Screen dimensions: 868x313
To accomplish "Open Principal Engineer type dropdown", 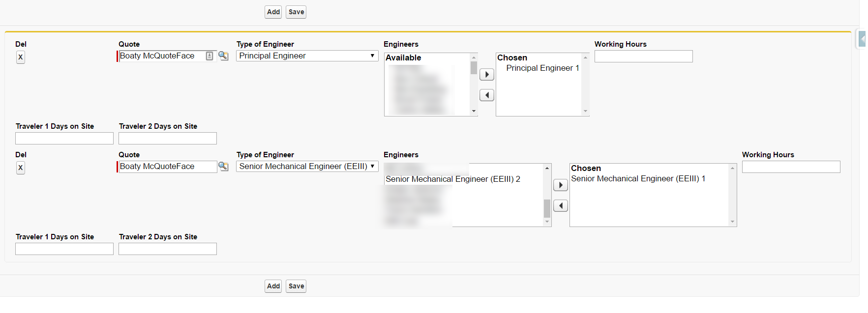I will (307, 56).
